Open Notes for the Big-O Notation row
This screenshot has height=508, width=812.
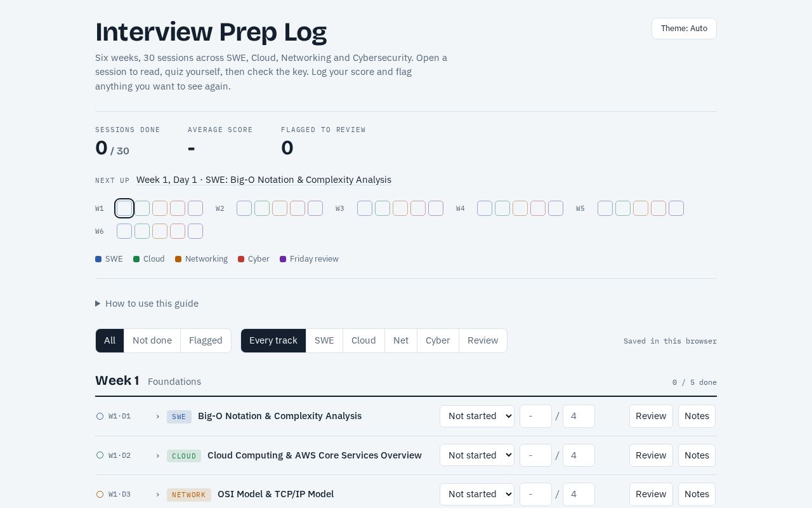(x=697, y=417)
